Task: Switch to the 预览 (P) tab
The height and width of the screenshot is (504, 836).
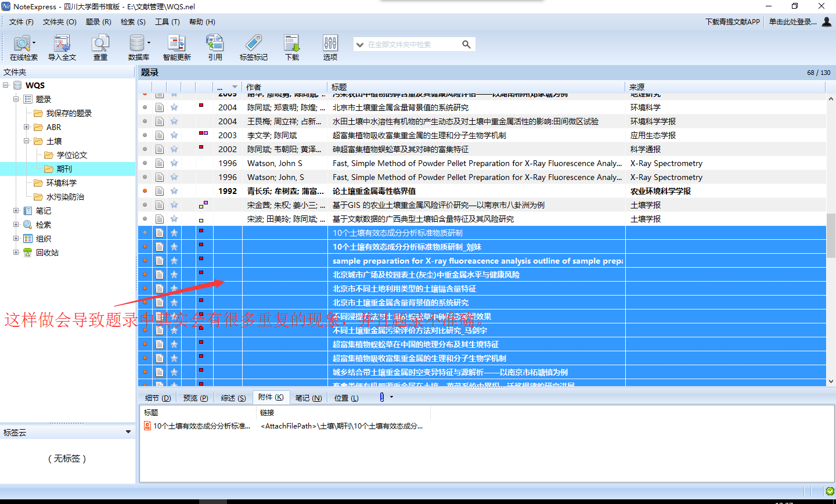Action: pyautogui.click(x=196, y=398)
